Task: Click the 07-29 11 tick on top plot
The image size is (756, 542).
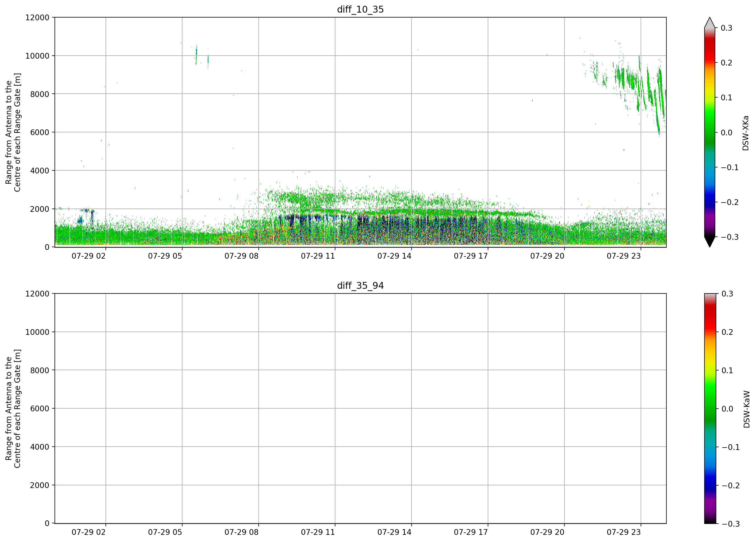Action: [318, 256]
